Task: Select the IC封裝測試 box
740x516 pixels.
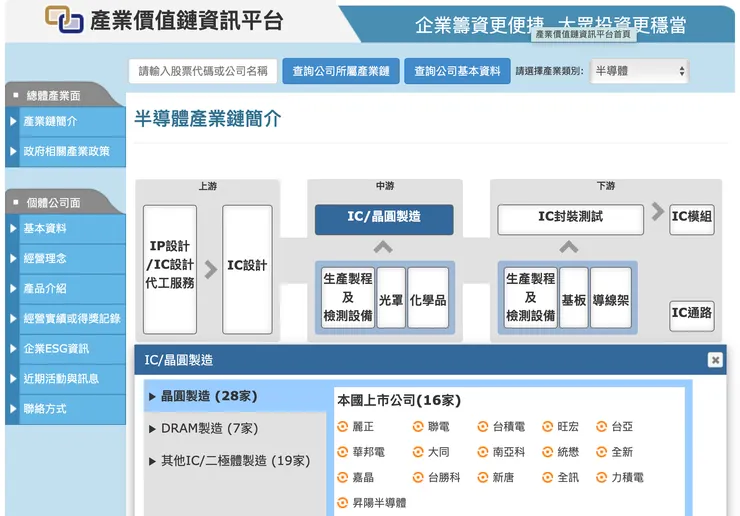Action: click(571, 220)
